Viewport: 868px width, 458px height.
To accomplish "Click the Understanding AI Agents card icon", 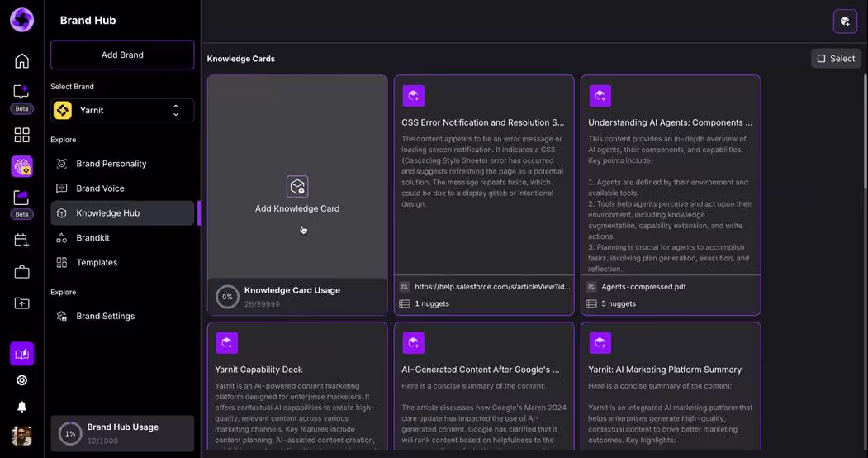I will click(600, 96).
